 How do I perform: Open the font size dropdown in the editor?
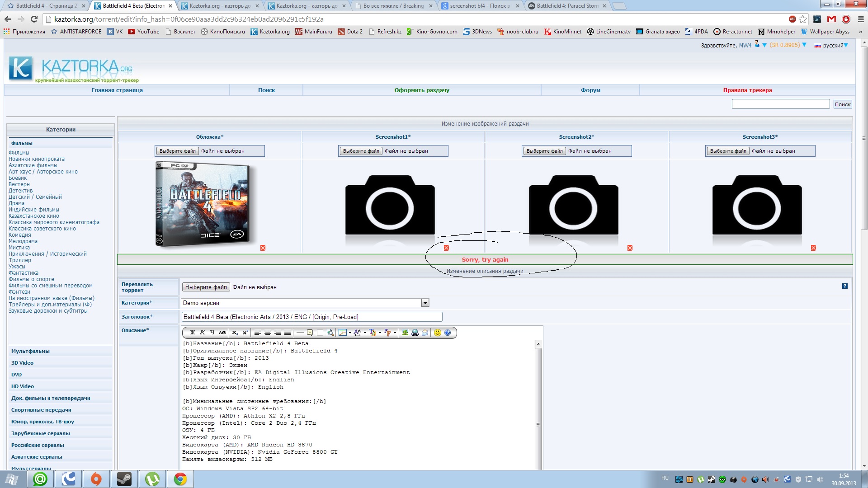[x=365, y=333]
